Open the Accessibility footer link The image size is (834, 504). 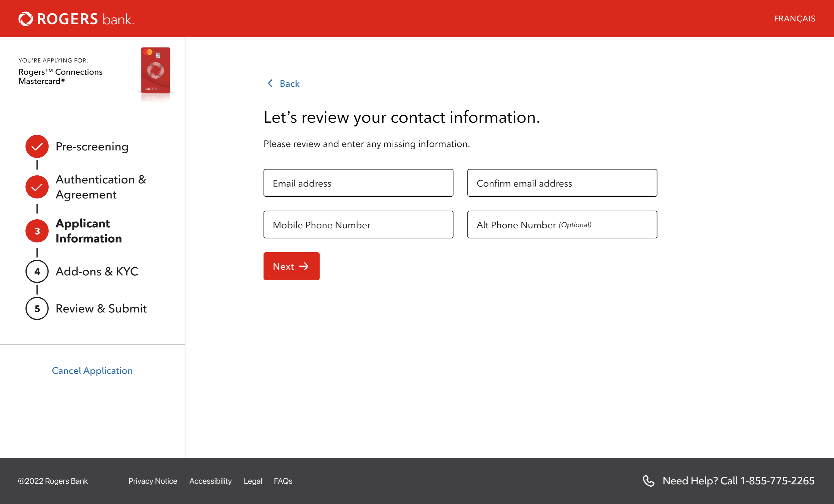pyautogui.click(x=211, y=481)
